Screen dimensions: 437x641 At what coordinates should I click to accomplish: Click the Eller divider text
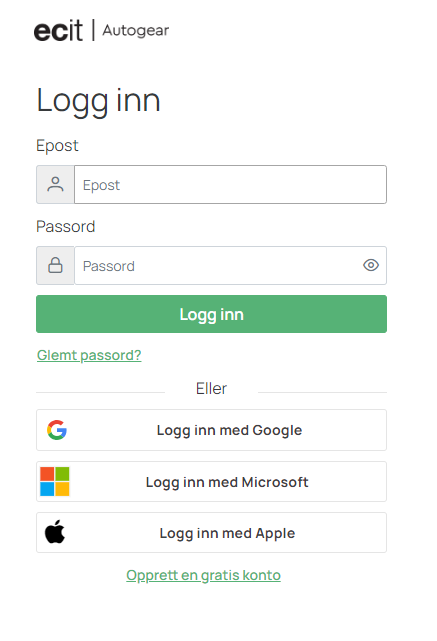pos(211,388)
